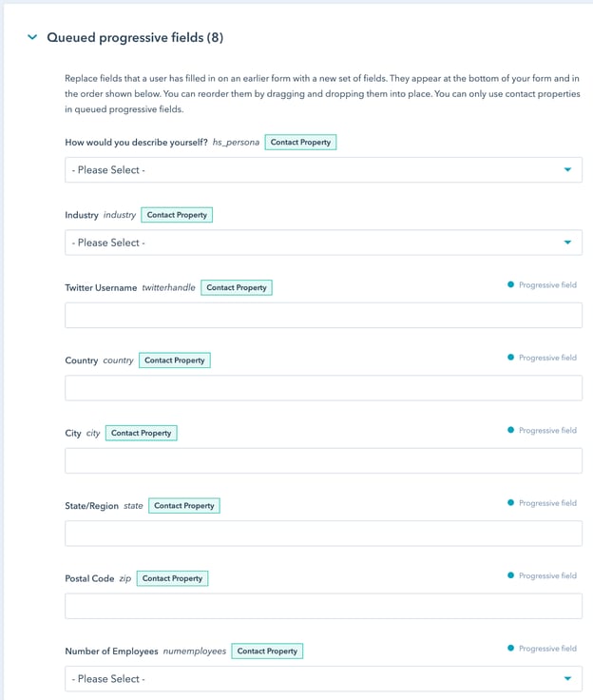Click the City text input field

[323, 461]
